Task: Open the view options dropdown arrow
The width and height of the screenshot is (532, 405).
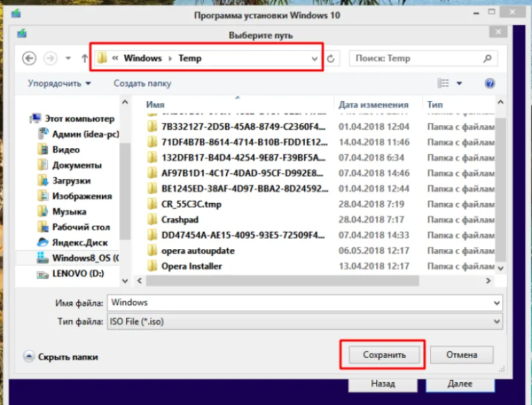Action: tap(459, 83)
